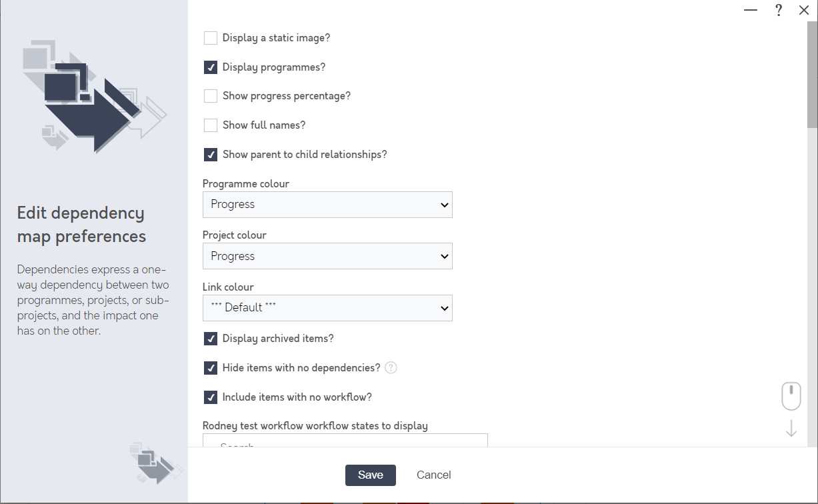Enable Show full names checkbox
818x504 pixels.
coord(211,125)
